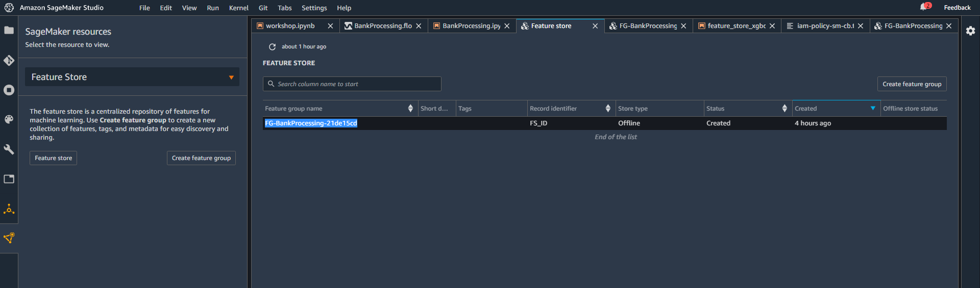Click the Created status cell
The height and width of the screenshot is (288, 980).
pos(718,123)
